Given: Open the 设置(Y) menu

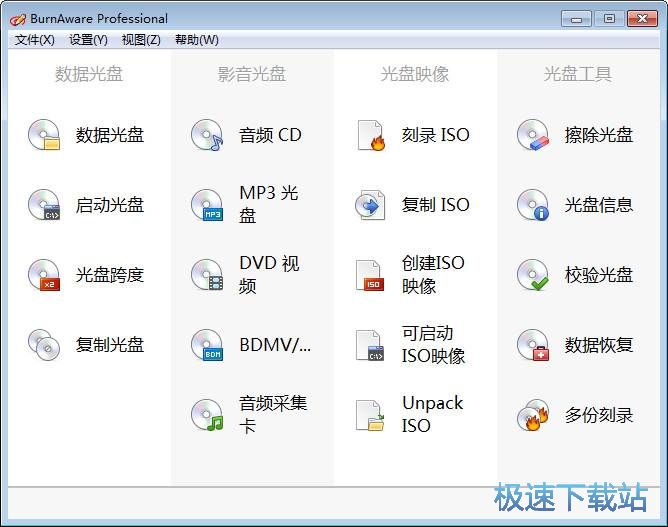Looking at the screenshot, I should pyautogui.click(x=88, y=40).
